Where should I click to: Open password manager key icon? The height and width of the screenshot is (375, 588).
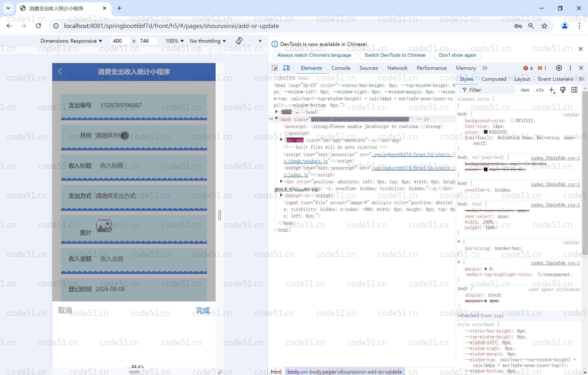518,26
